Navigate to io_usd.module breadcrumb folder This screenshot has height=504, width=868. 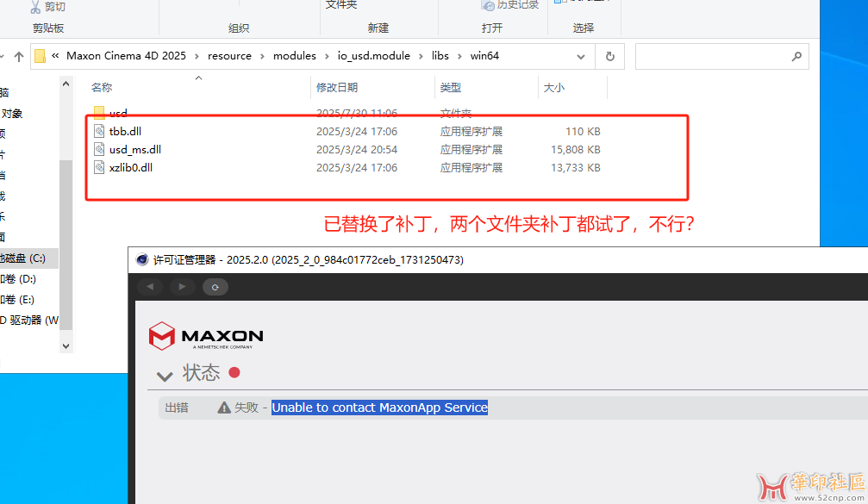(x=373, y=56)
